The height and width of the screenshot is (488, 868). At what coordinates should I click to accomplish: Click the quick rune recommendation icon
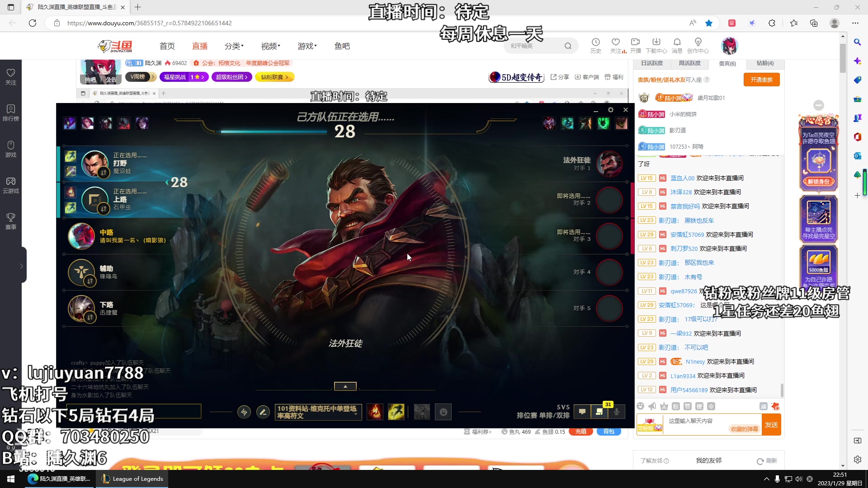(244, 412)
